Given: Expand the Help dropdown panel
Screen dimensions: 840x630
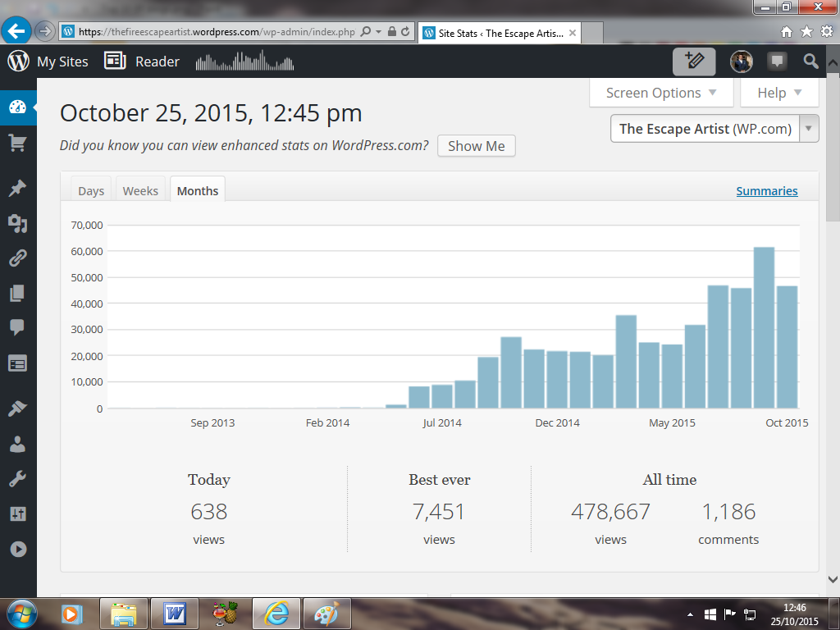Looking at the screenshot, I should [x=779, y=93].
